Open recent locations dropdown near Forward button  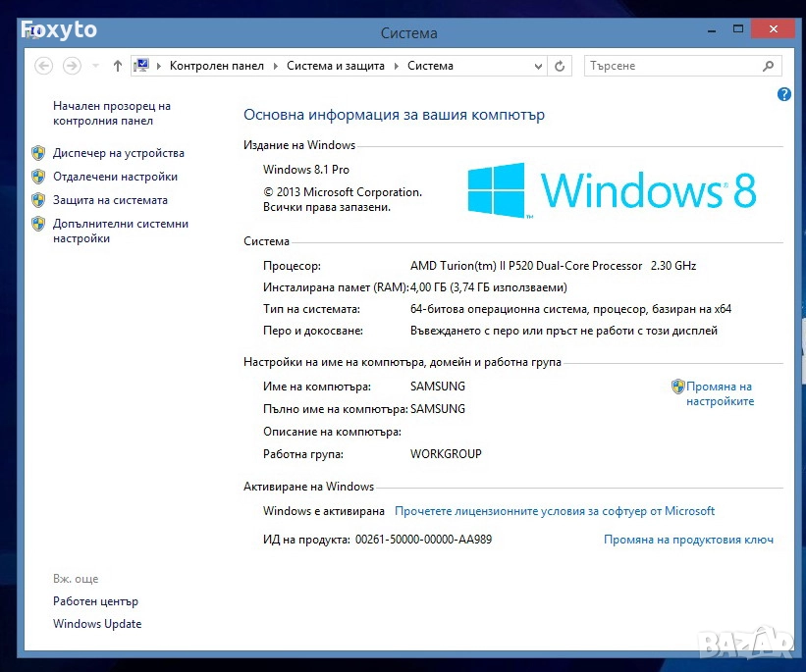click(95, 66)
